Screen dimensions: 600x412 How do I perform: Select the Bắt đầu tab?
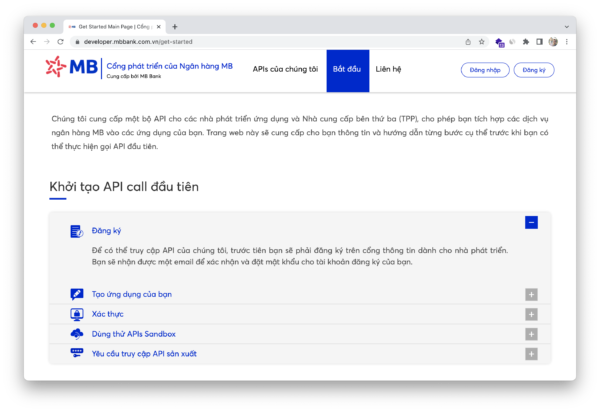coord(347,70)
